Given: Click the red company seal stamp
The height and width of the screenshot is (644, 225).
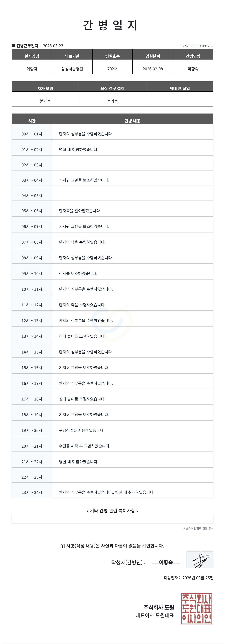Looking at the screenshot, I should tap(196, 609).
